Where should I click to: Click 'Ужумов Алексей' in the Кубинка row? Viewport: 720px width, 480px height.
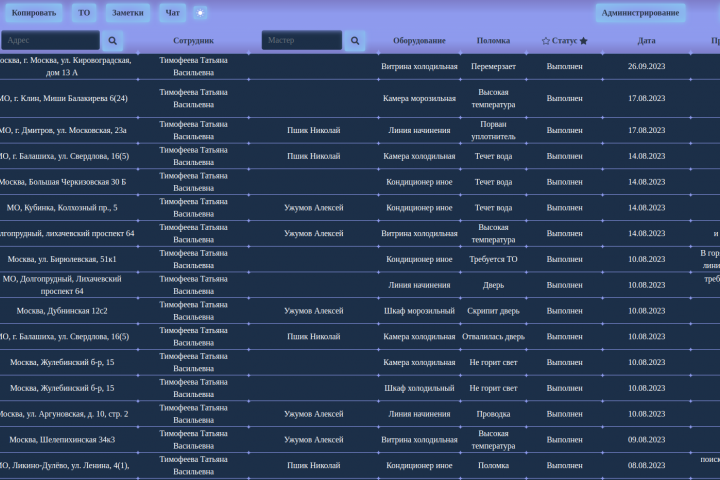coord(314,208)
